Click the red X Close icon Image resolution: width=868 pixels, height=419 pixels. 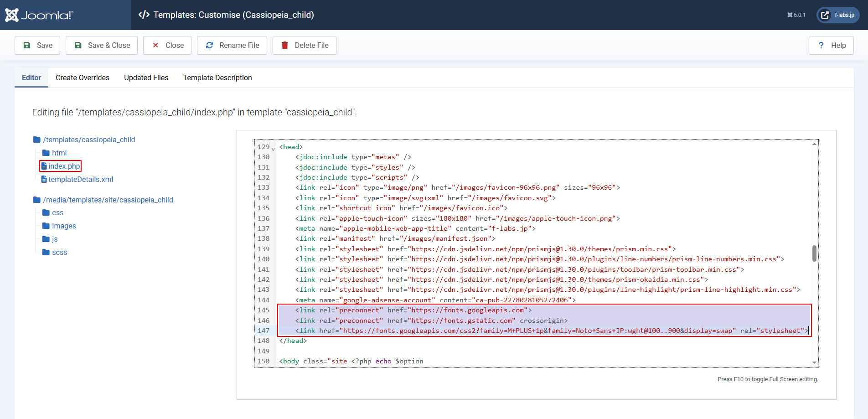[155, 45]
